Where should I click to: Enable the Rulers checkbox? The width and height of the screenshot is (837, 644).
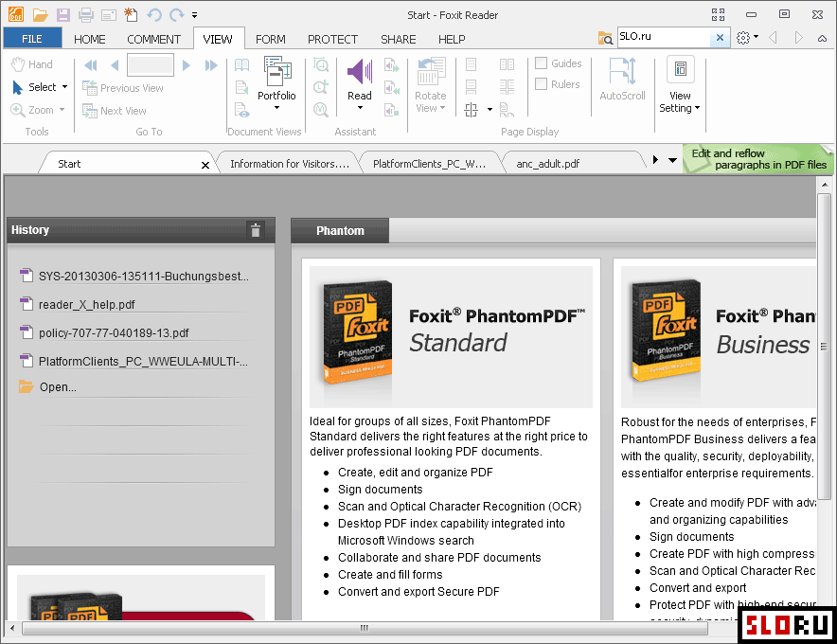(x=542, y=84)
